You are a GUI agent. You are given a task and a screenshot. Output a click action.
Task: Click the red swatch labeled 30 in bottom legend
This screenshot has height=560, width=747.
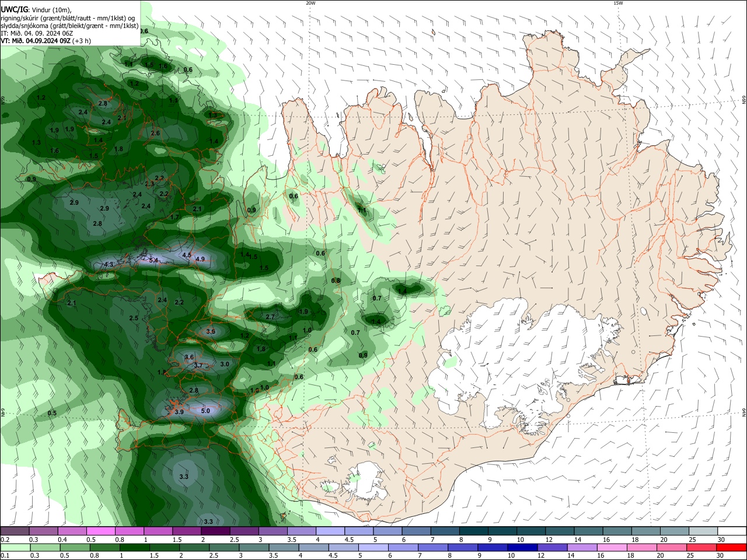coord(732,547)
